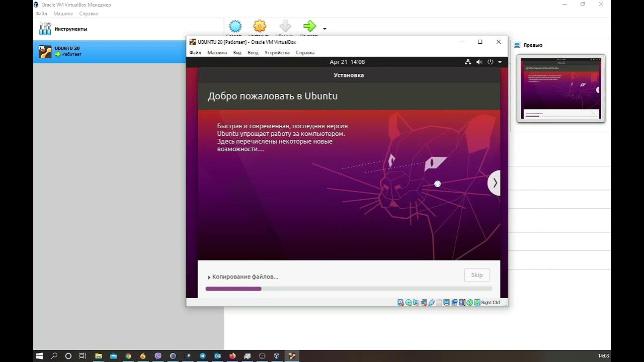
Task: Click the audio indicator in VM status bar
Action: click(x=416, y=303)
